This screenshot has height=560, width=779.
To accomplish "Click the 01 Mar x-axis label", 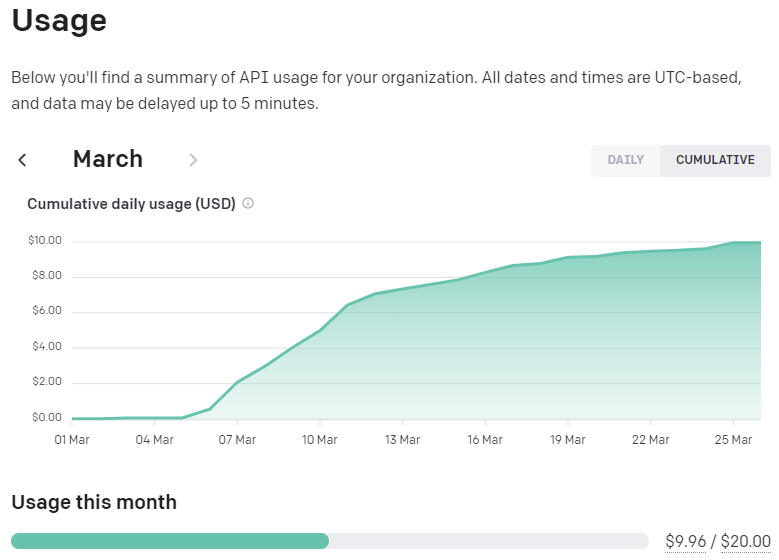I will (72, 440).
